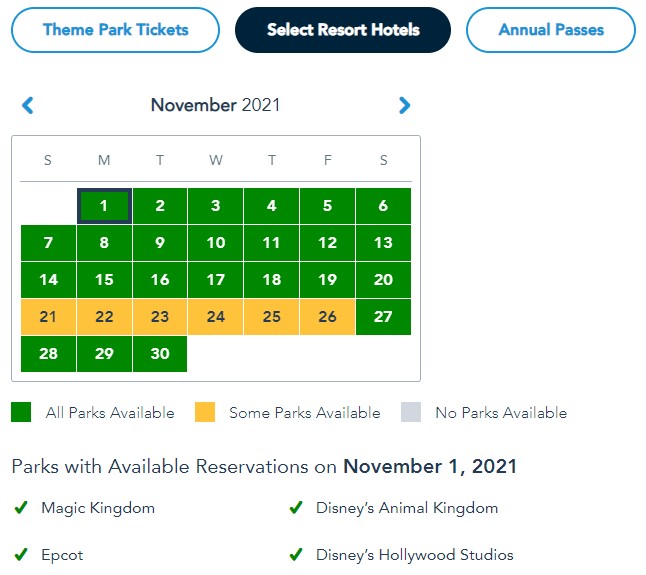Click the green checkmark beside Epcot
This screenshot has height=575, width=646.
[x=21, y=554]
